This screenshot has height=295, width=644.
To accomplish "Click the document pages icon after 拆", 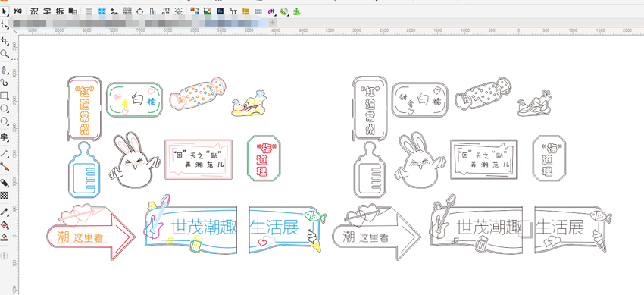I will pos(73,11).
